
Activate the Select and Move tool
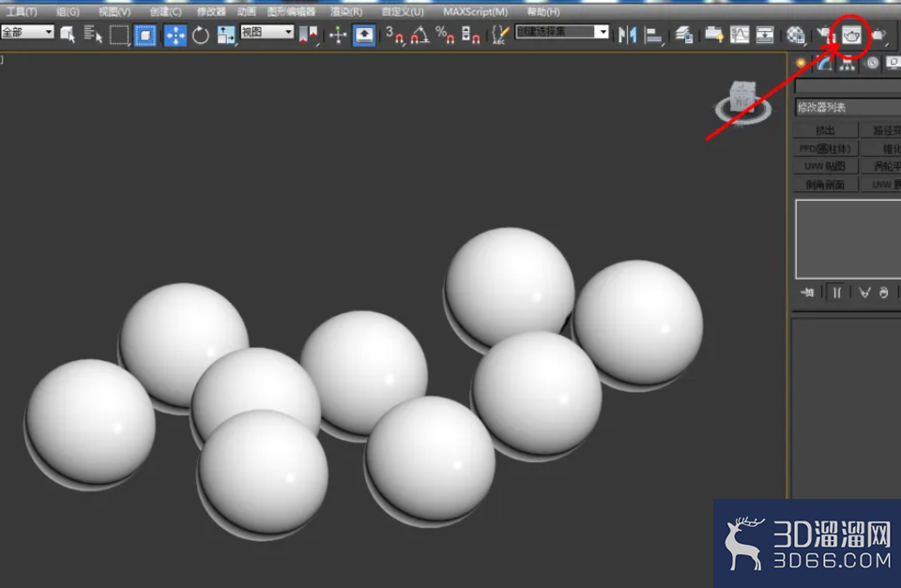pos(175,35)
